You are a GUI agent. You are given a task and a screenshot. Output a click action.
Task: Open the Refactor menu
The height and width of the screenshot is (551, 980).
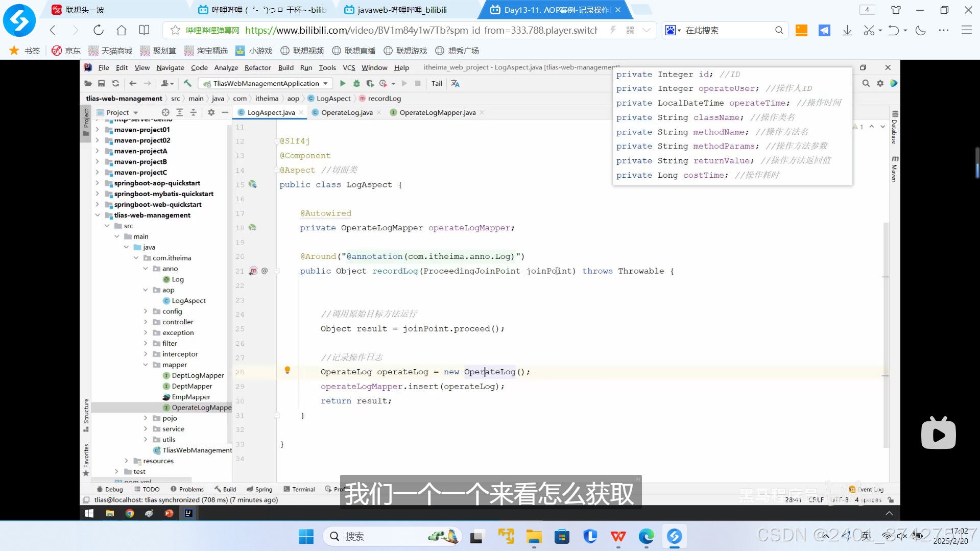click(257, 67)
